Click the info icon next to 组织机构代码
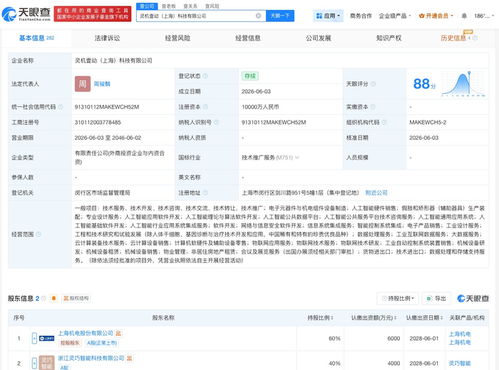This screenshot has width=499, height=370. click(x=384, y=122)
